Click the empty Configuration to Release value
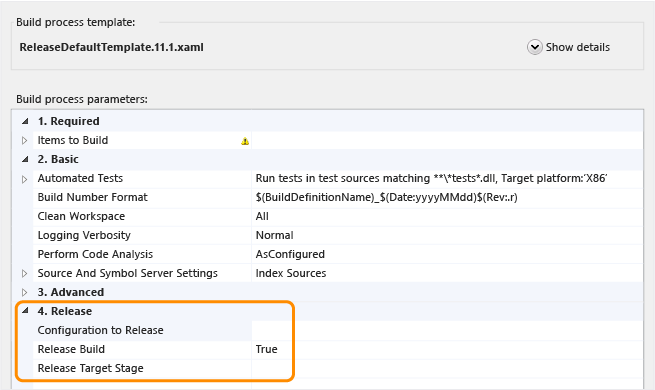This screenshot has height=390, width=655. 447,330
